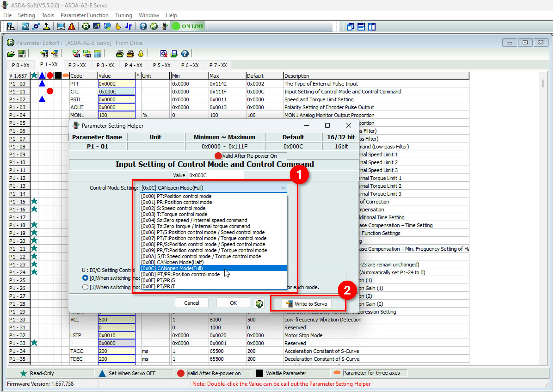Open the green P parameter editor toolbar icon

click(86, 26)
